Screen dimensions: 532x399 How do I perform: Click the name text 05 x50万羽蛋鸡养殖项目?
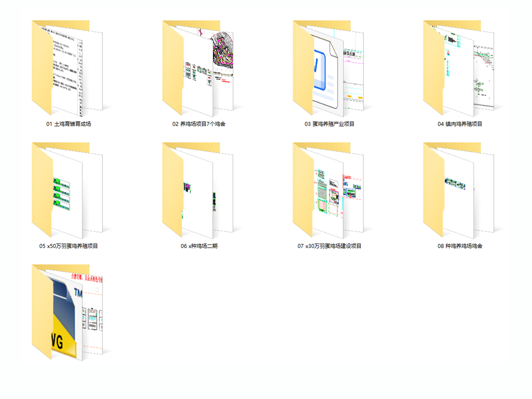[68, 246]
